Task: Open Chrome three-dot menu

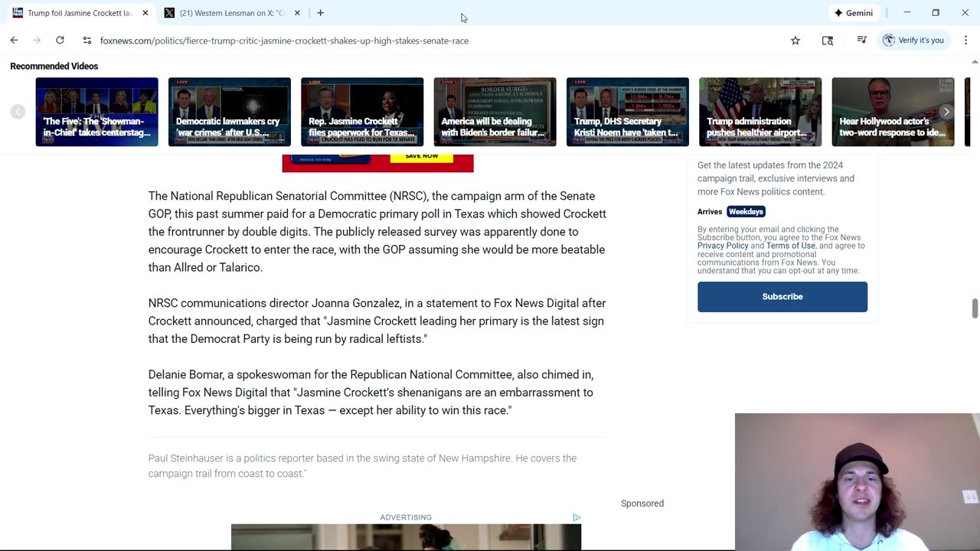Action: (x=965, y=41)
